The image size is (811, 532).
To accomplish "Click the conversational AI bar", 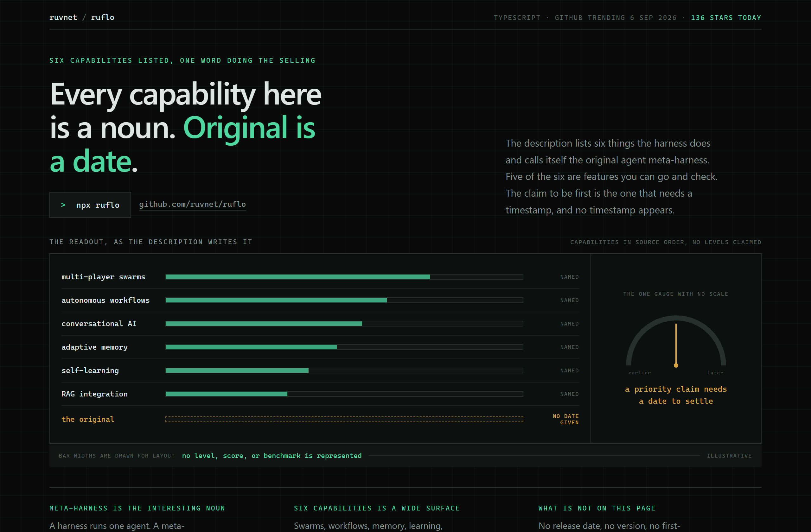I will (344, 324).
